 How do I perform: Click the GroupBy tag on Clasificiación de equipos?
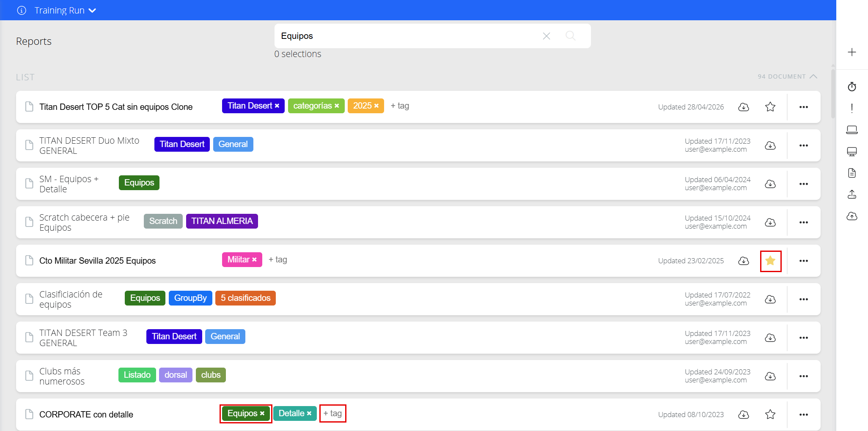coord(190,298)
